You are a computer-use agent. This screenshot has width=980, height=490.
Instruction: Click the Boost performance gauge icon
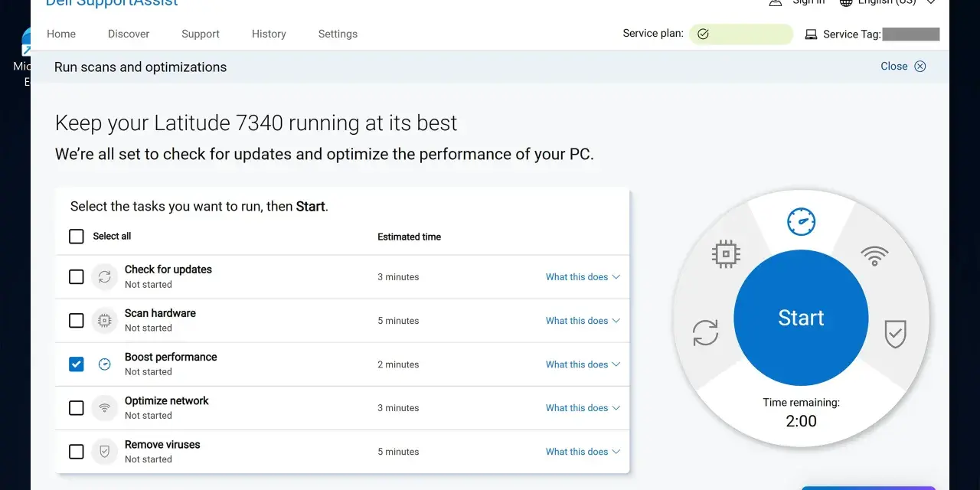point(105,364)
